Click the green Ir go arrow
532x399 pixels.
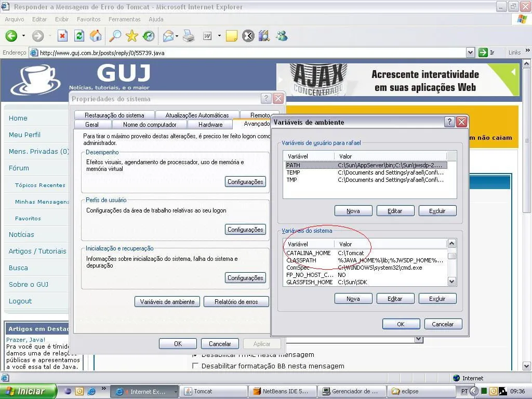tap(483, 52)
